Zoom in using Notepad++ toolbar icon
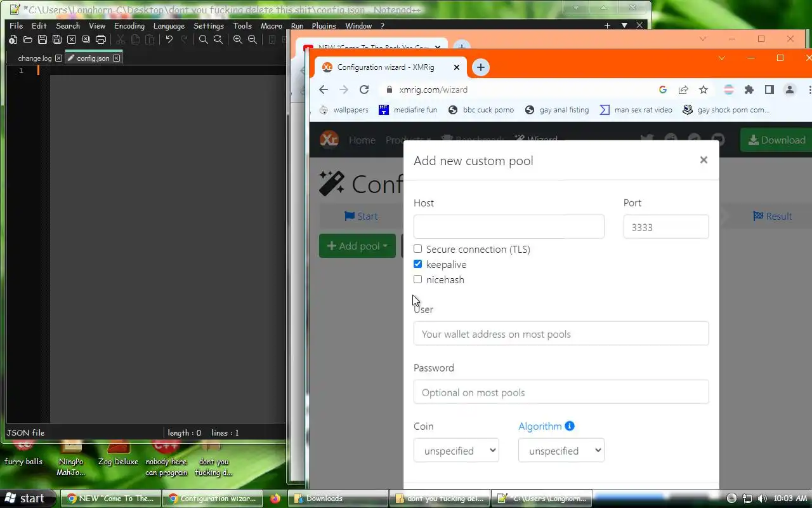 [237, 39]
